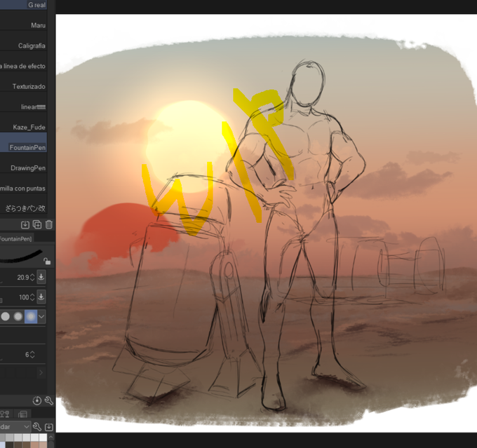Switch to the color set gradient tab icon
The width and height of the screenshot is (477, 448).
tap(23, 414)
